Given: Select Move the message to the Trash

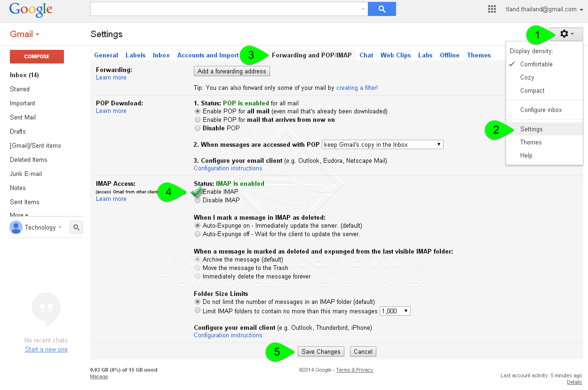Looking at the screenshot, I should (x=198, y=267).
